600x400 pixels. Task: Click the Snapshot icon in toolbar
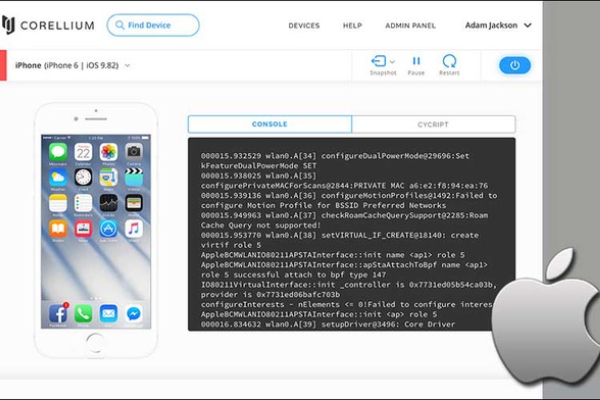click(x=379, y=61)
